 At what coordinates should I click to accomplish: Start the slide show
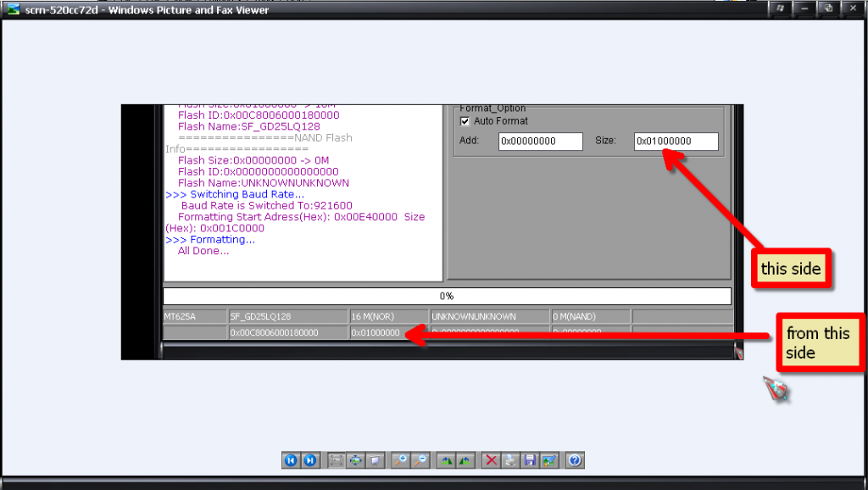coord(375,460)
